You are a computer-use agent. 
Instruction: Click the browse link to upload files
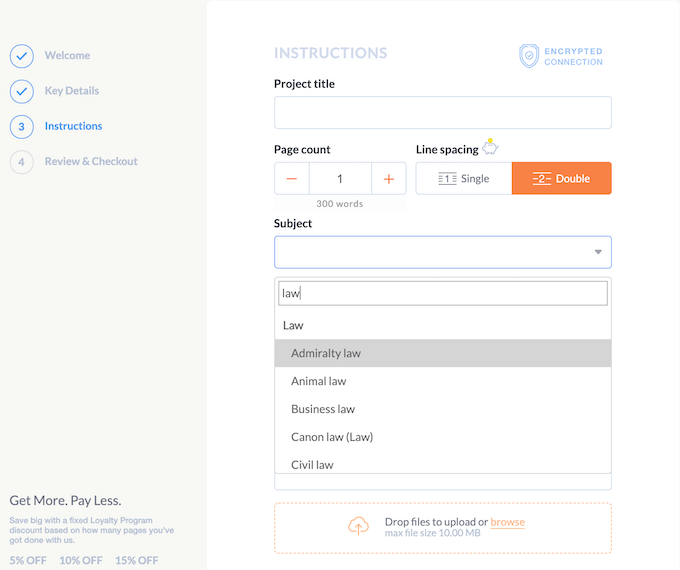point(507,522)
